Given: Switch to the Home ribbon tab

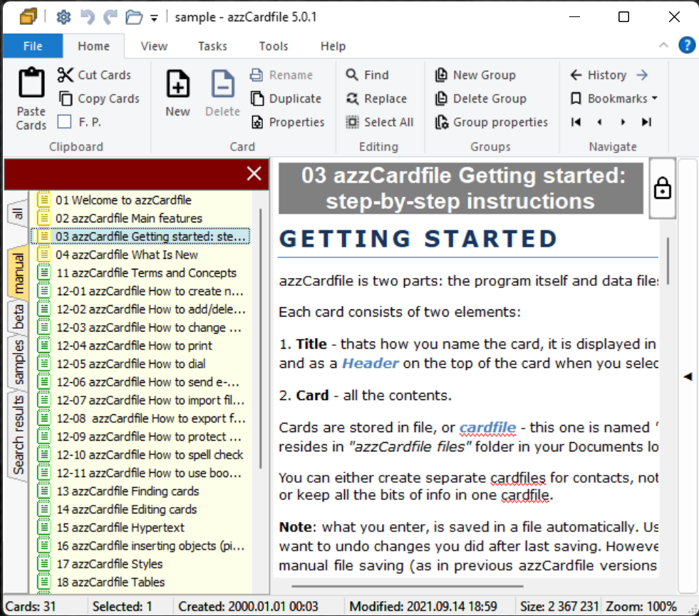Looking at the screenshot, I should [93, 46].
